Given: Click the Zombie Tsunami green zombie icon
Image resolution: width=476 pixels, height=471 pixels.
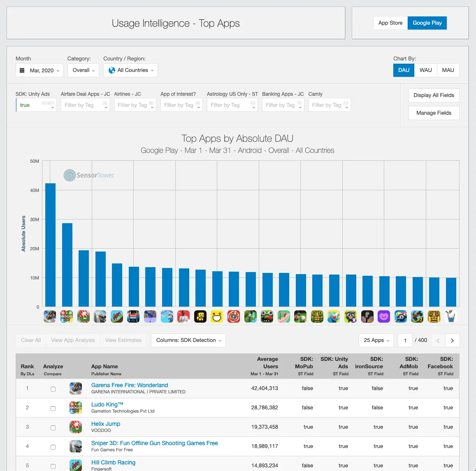Looking at the screenshot, I should tap(267, 316).
